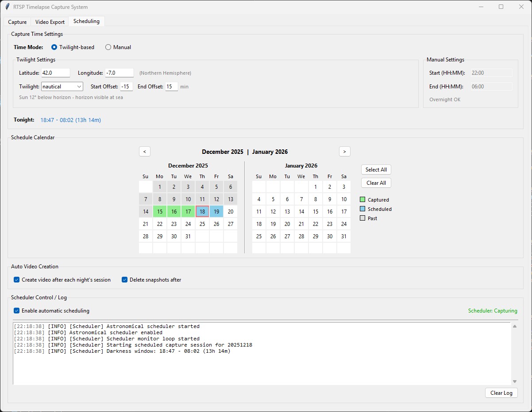
Task: Click the next month arrow on calendar
Action: coord(345,151)
